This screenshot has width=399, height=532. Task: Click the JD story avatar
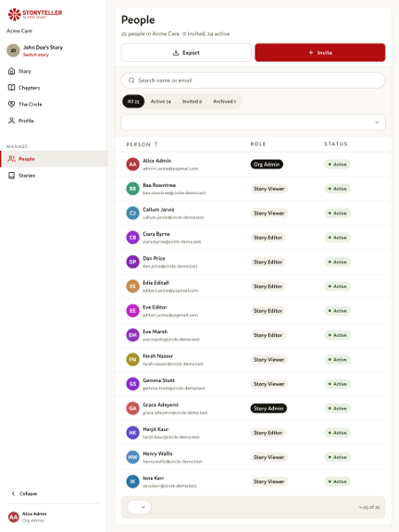[x=13, y=51]
